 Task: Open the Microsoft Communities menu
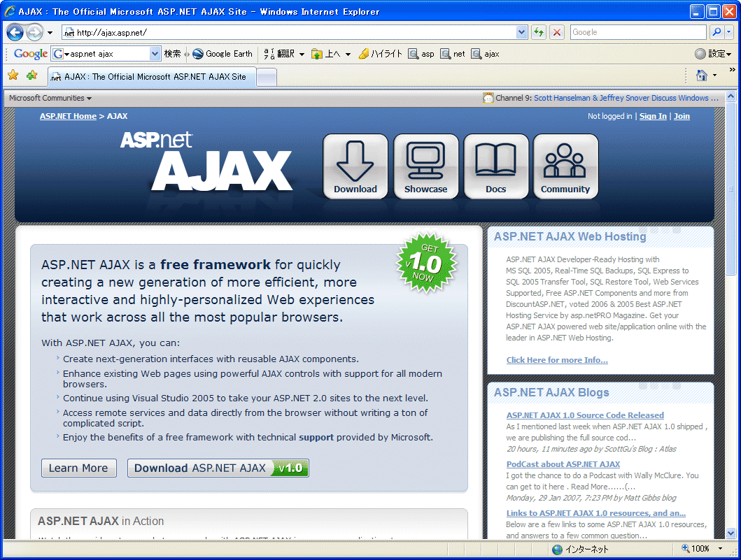coord(50,98)
